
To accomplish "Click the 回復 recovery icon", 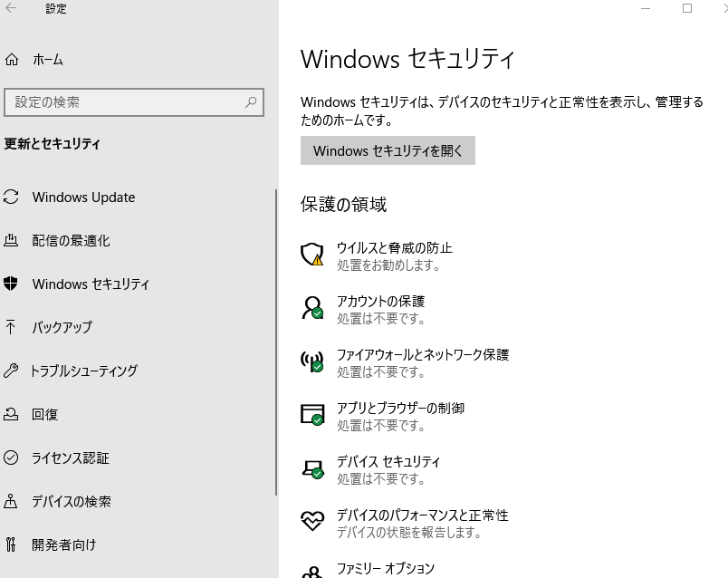I will pos(11,414).
